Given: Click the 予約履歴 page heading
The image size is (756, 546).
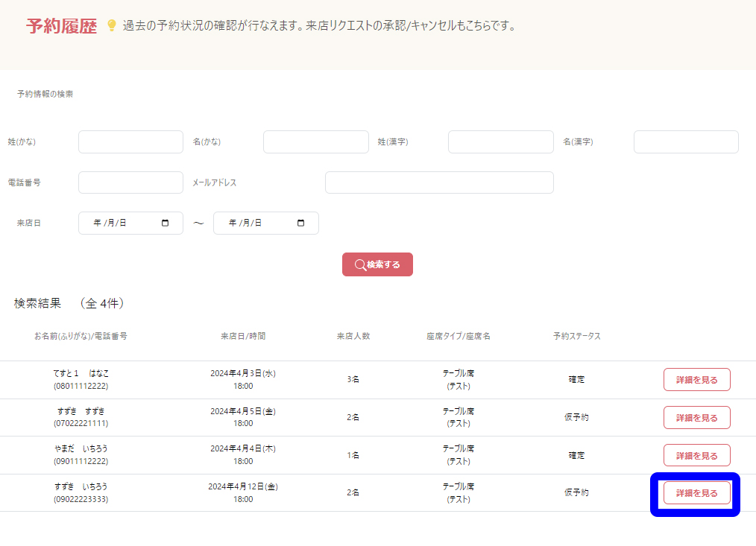Looking at the screenshot, I should [x=61, y=27].
